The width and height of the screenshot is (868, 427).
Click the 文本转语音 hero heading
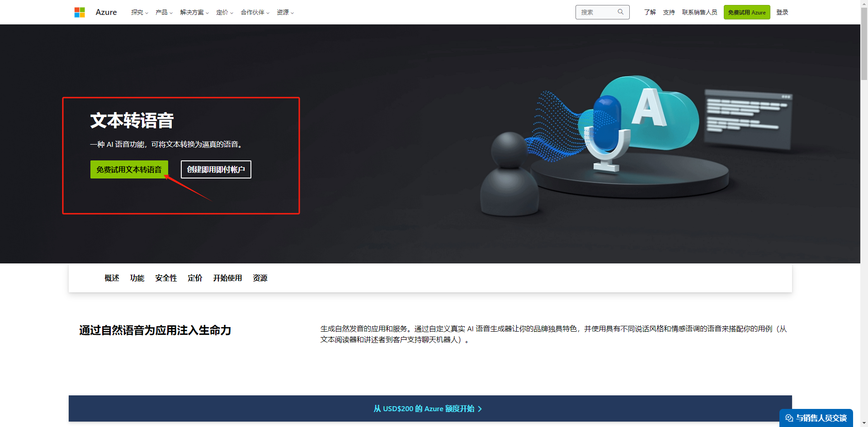click(132, 121)
